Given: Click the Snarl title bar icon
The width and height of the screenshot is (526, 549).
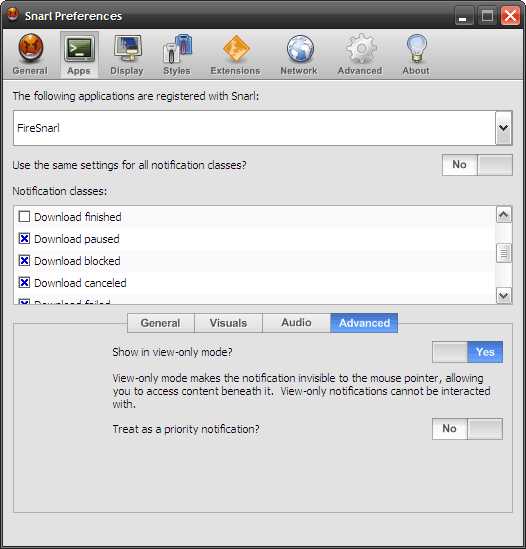Looking at the screenshot, I should coord(13,15).
